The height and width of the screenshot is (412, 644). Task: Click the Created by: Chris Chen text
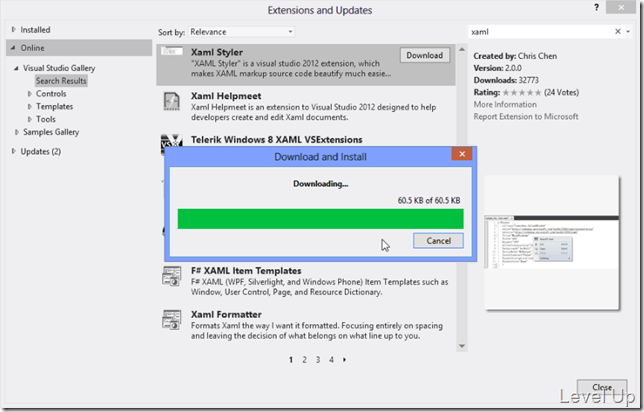515,56
